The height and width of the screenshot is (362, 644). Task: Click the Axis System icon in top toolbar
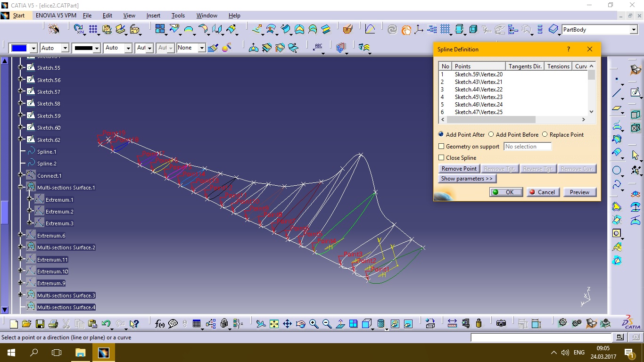[419, 30]
